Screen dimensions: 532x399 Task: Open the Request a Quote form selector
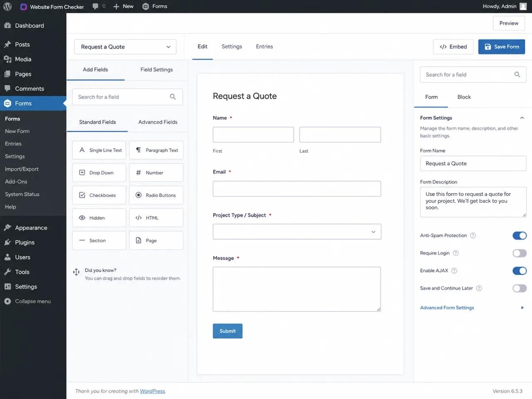(125, 47)
